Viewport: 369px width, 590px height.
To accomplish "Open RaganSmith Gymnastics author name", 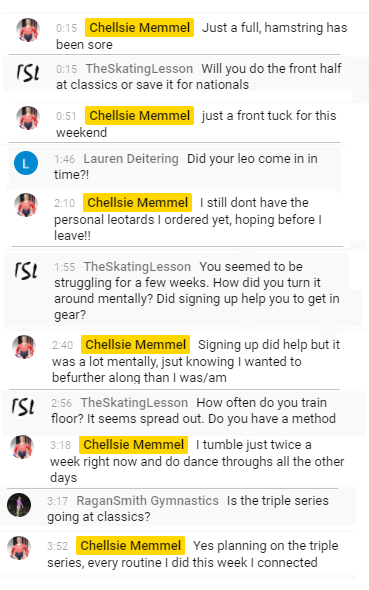I will [x=147, y=500].
